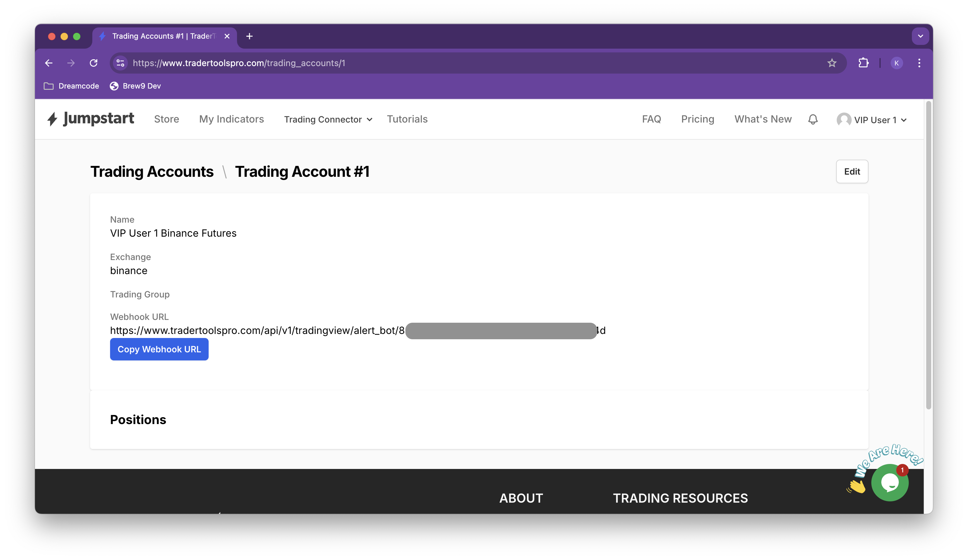
Task: Open the Chrome profile K avatar
Action: point(897,63)
